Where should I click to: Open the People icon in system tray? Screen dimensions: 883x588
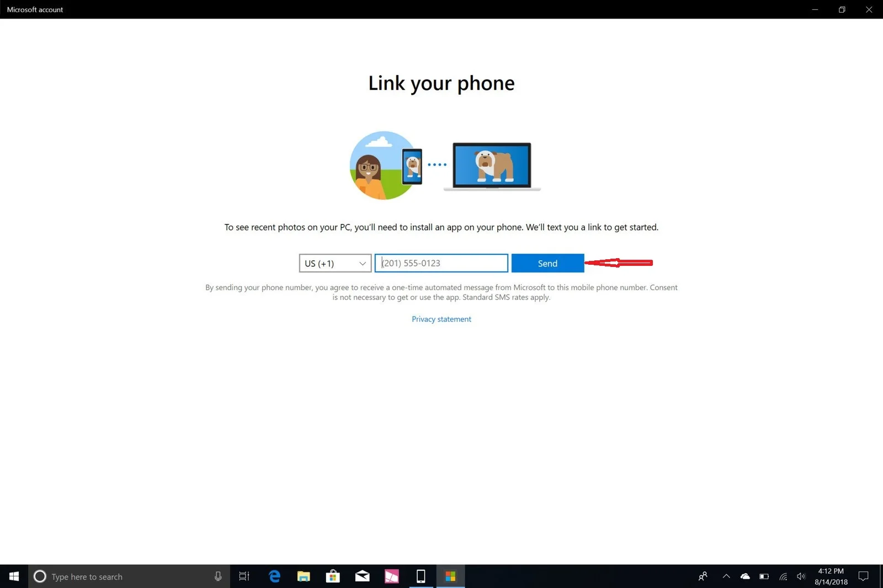tap(703, 576)
